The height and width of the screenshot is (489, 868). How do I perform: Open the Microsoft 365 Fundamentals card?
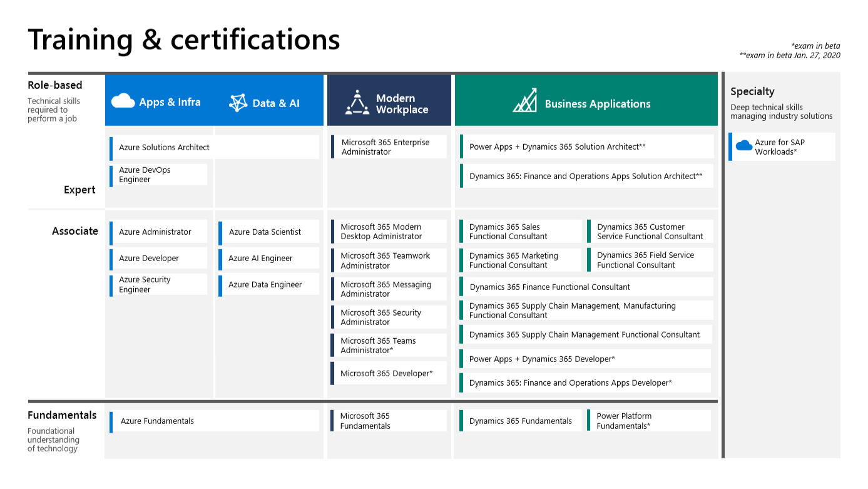(389, 421)
